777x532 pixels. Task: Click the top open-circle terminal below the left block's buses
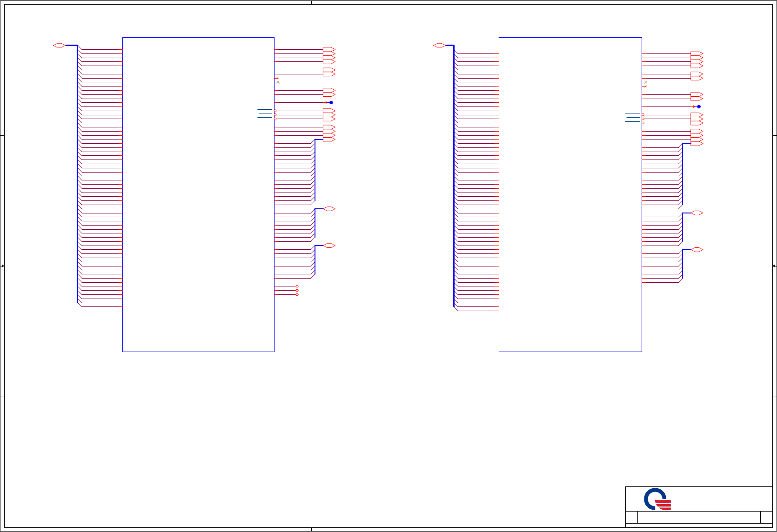pyautogui.click(x=297, y=286)
